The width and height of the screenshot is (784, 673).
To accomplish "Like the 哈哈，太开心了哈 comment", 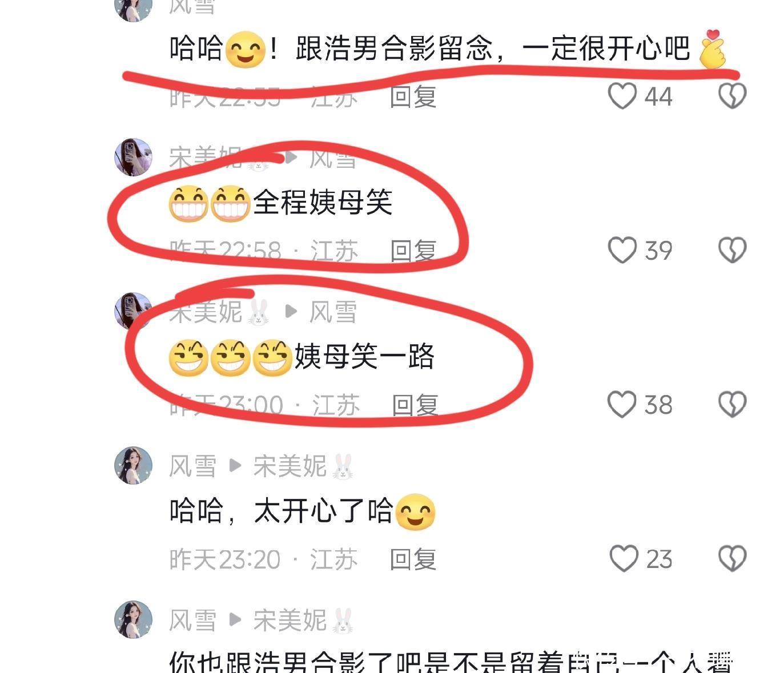I will pos(624,558).
